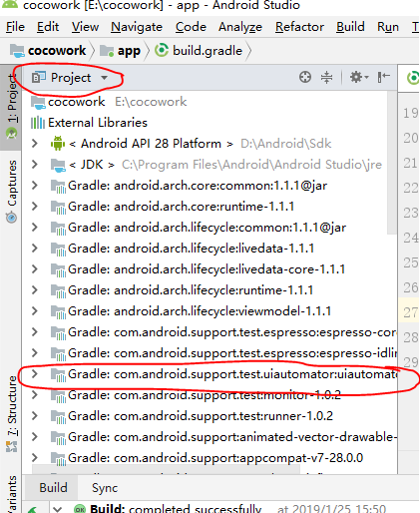Click the build.gradle gradle file icon in breadcrumb
The image size is (420, 513).
coord(162,51)
